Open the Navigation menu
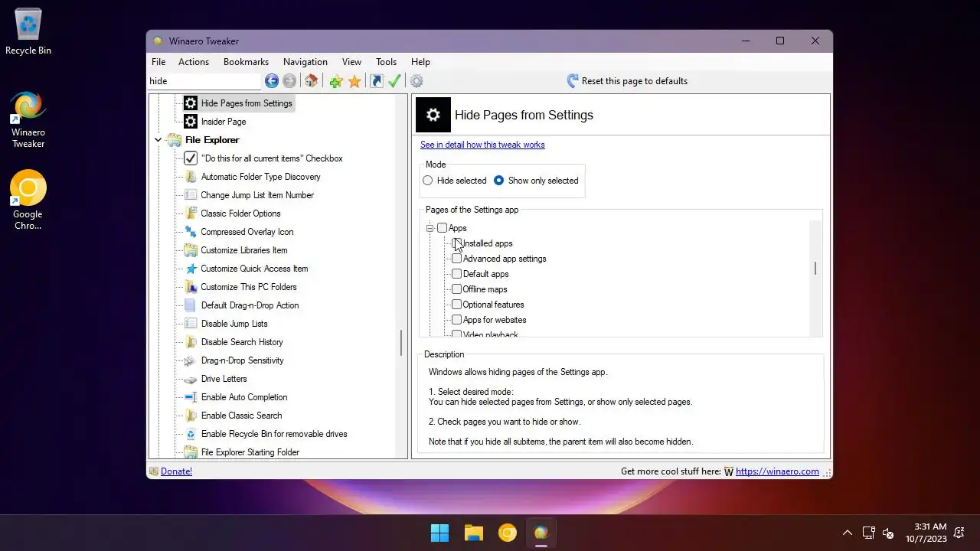 click(305, 62)
